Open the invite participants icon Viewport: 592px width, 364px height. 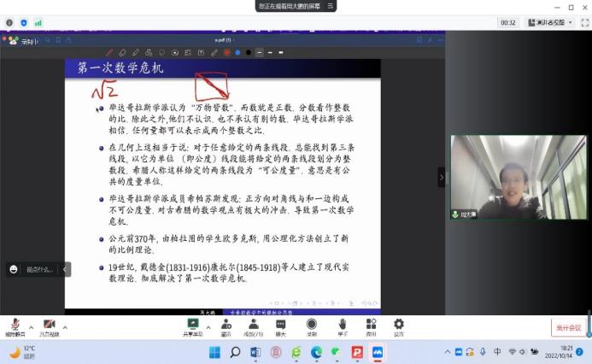(226, 325)
